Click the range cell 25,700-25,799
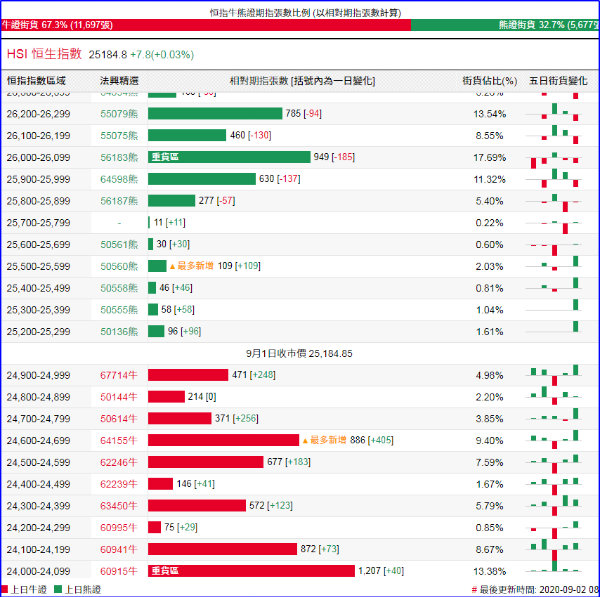 [x=38, y=223]
